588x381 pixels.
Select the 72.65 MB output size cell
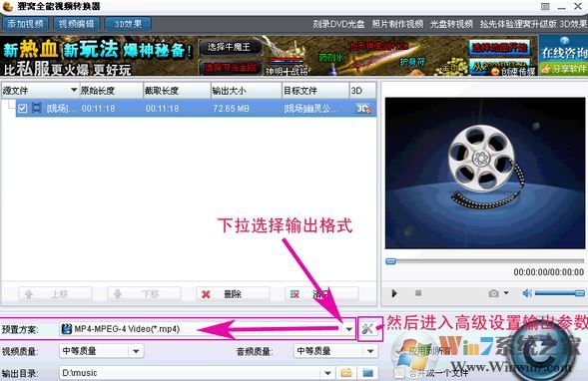231,109
